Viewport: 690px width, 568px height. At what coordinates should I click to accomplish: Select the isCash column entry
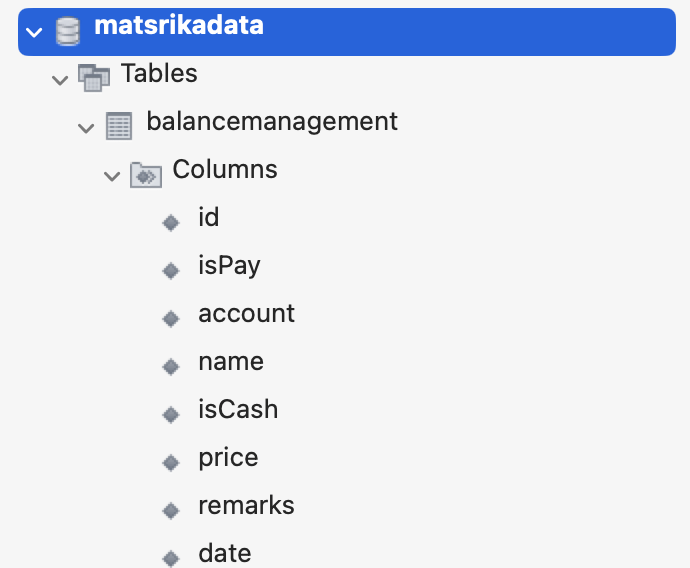point(238,410)
